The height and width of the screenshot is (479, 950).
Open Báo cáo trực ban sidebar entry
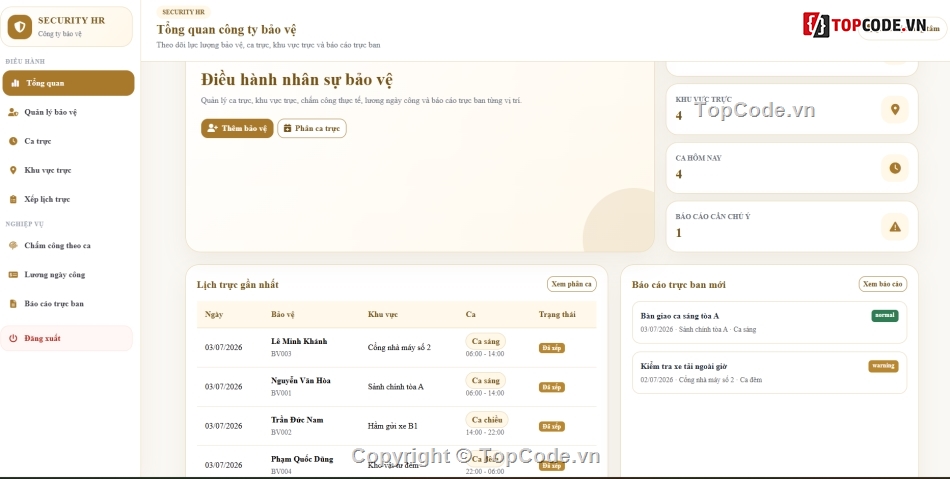[68, 303]
